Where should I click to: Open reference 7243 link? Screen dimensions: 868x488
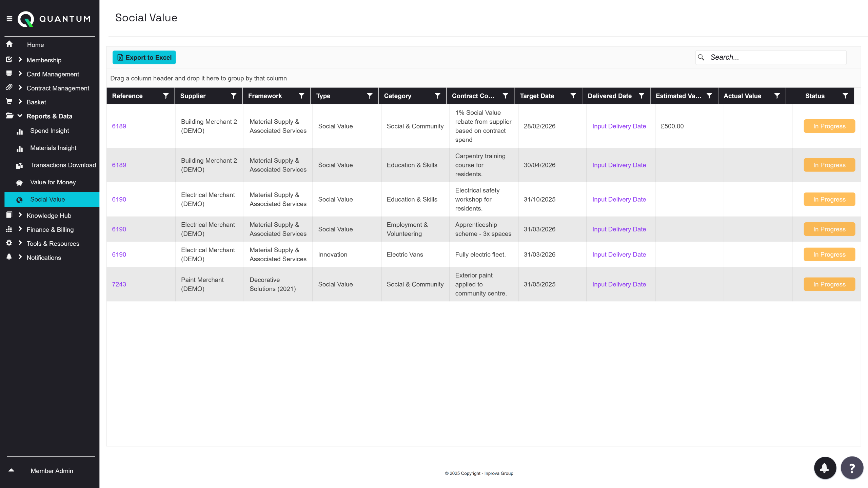[119, 284]
